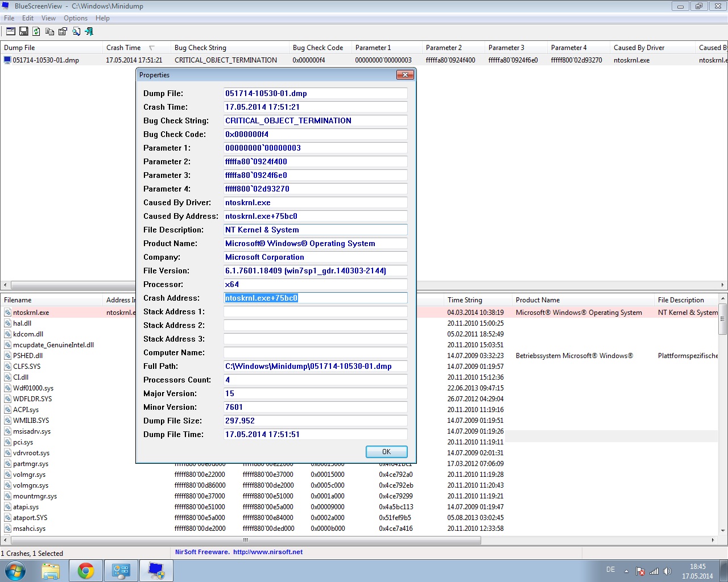Click the dump file icon of 051714-10530-01.dmp
The width and height of the screenshot is (728, 582).
pos(7,60)
